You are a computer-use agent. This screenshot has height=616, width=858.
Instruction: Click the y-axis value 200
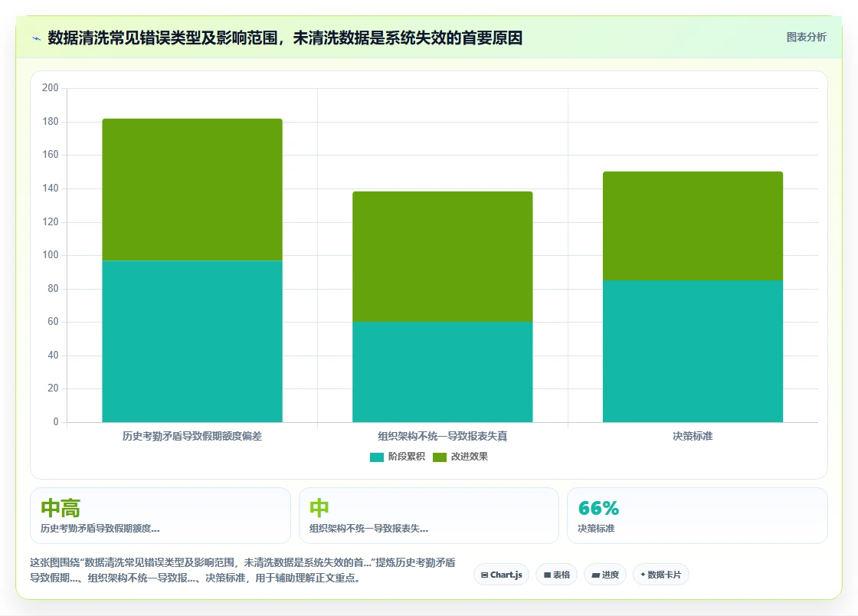51,87
